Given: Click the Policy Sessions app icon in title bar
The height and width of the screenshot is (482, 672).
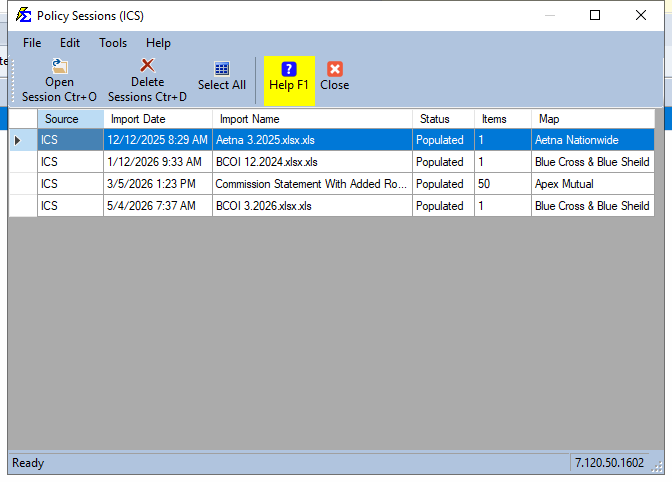Looking at the screenshot, I should click(24, 15).
